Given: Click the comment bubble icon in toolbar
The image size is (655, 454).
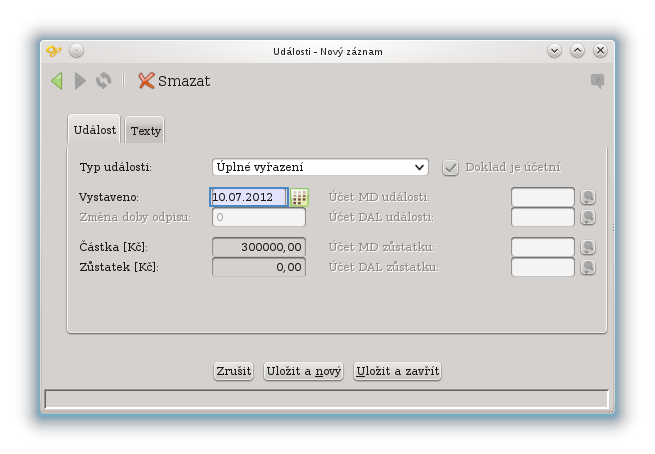Looking at the screenshot, I should pyautogui.click(x=598, y=81).
